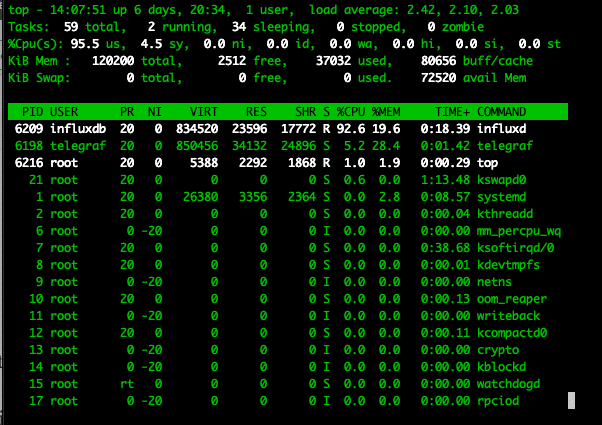Click the 34132 RES value
Screen dimensions: 602x425
click(249, 146)
